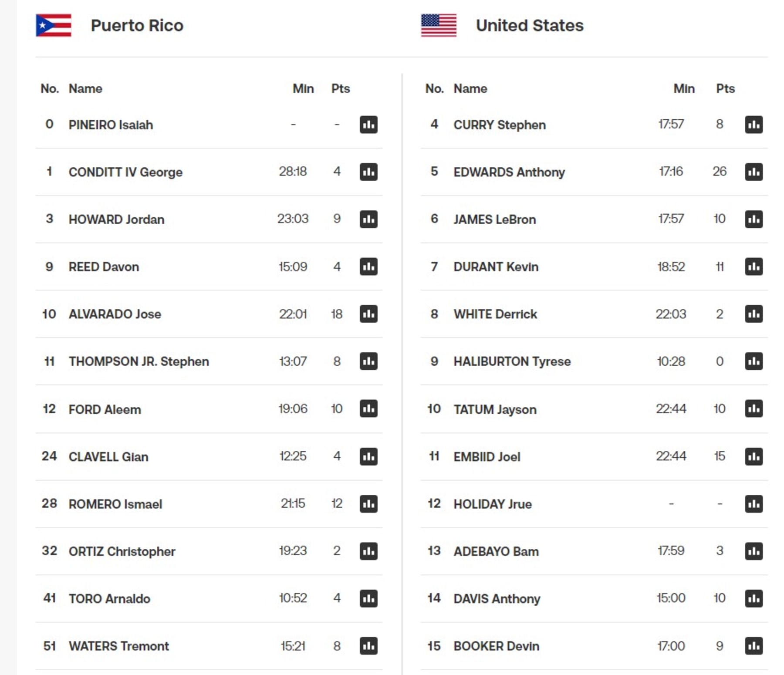Open stats chart for ROMERO Ismael
Screen dimensions: 784x675
(x=368, y=504)
